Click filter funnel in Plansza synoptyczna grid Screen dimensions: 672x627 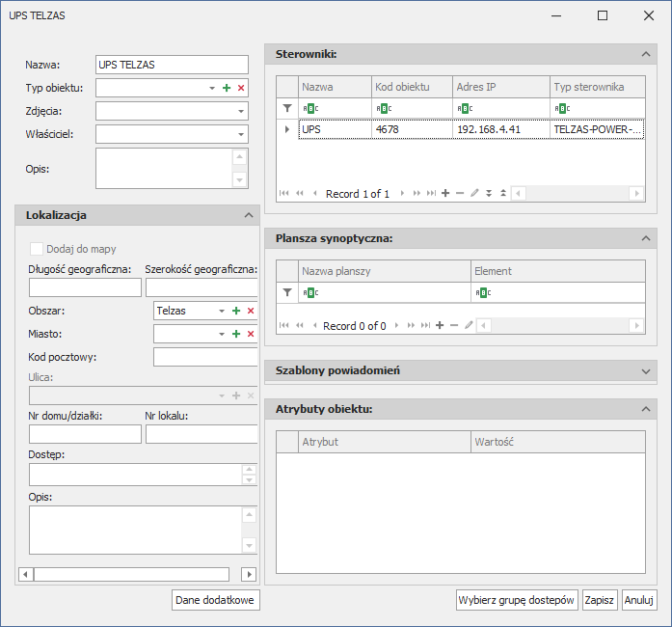(x=287, y=293)
